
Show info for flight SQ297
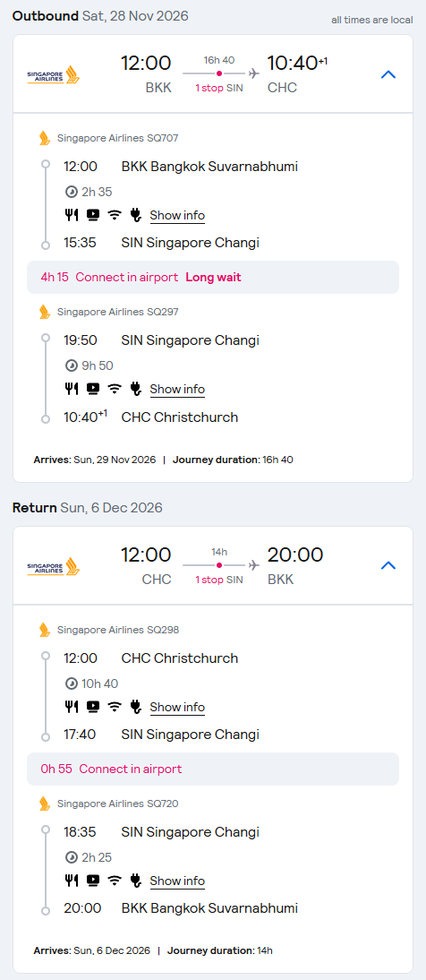click(177, 389)
